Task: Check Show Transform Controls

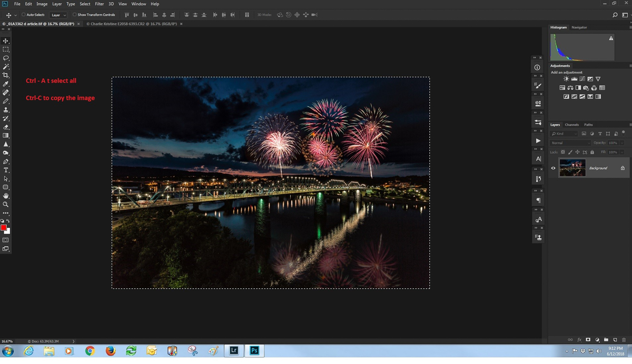Action: pyautogui.click(x=74, y=15)
